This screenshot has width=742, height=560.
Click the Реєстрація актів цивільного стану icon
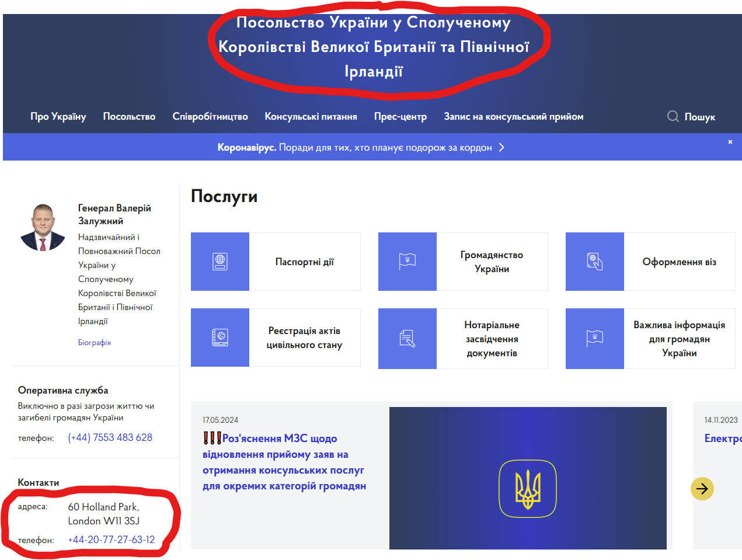tap(220, 338)
